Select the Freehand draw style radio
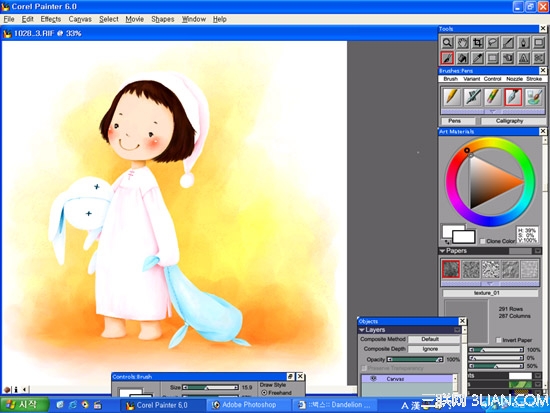Image resolution: width=550 pixels, height=413 pixels. pyautogui.click(x=264, y=393)
